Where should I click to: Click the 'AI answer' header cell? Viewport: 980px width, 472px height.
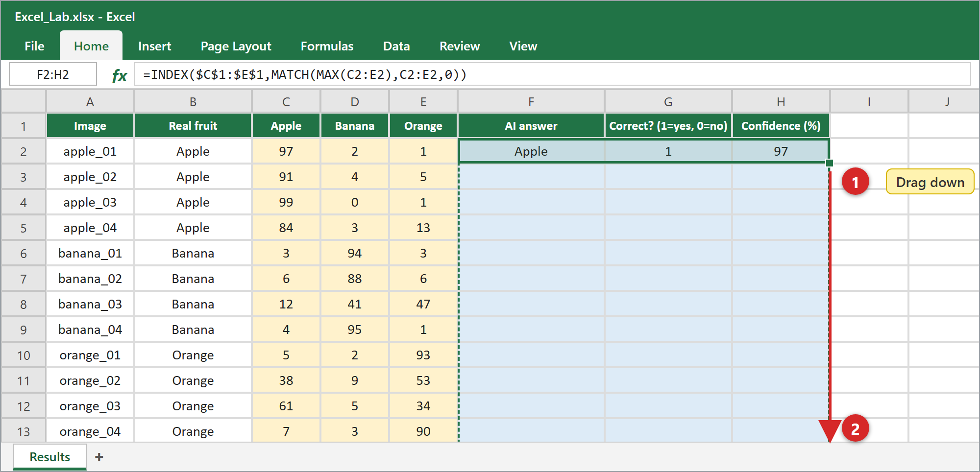(531, 126)
